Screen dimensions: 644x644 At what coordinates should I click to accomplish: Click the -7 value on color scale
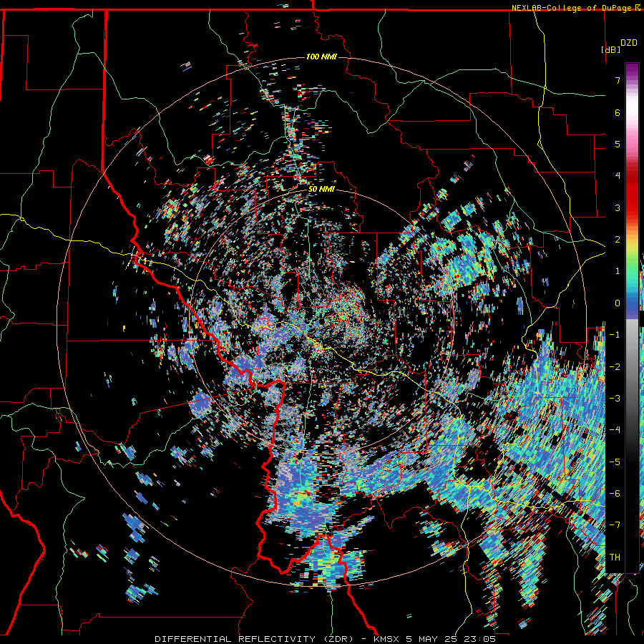pos(615,525)
